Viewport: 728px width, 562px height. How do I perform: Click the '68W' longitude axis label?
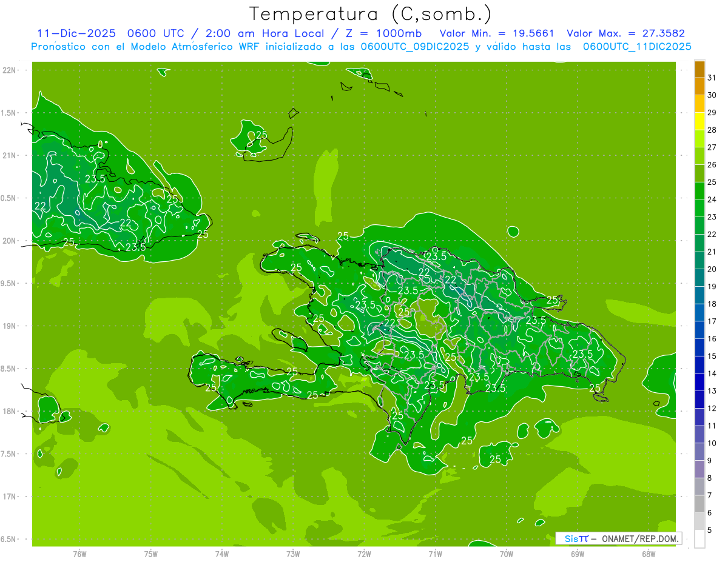point(649,554)
